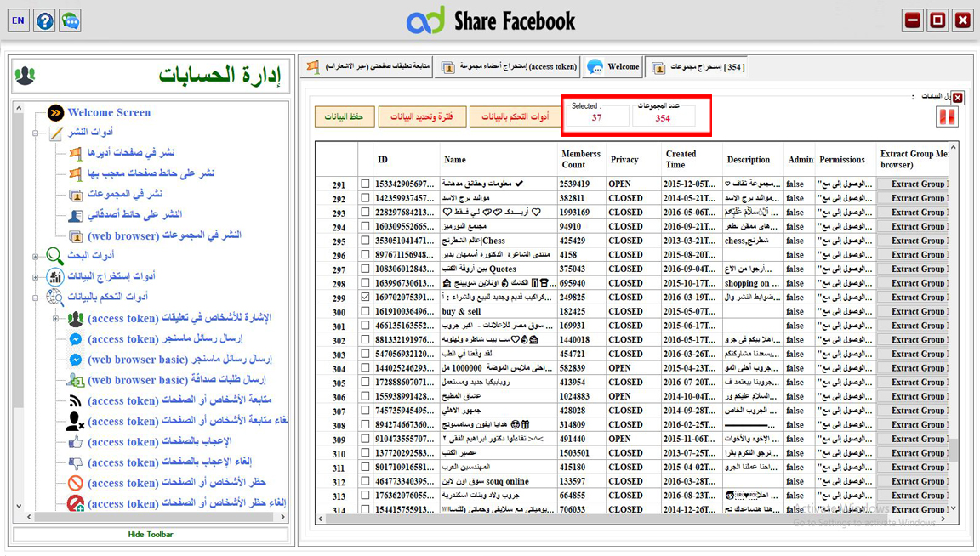Click the accounts people icon beside إدارة الحسابات
980x556 pixels.
25,75
